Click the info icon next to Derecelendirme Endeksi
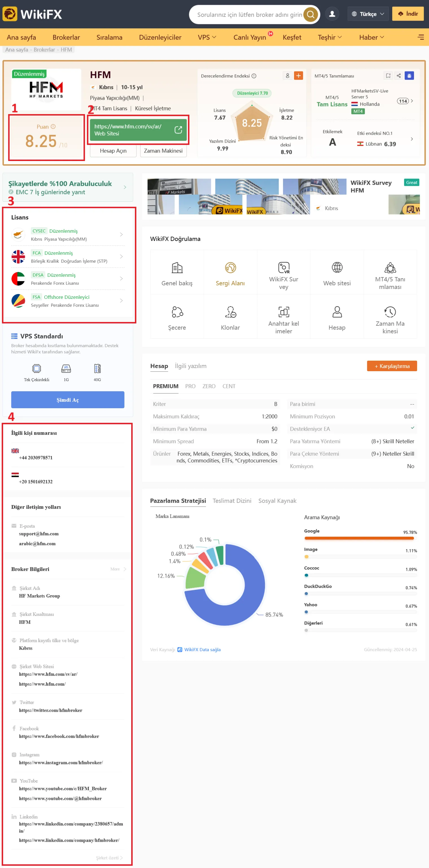Viewport: 429px width, 868px height. 254,76
